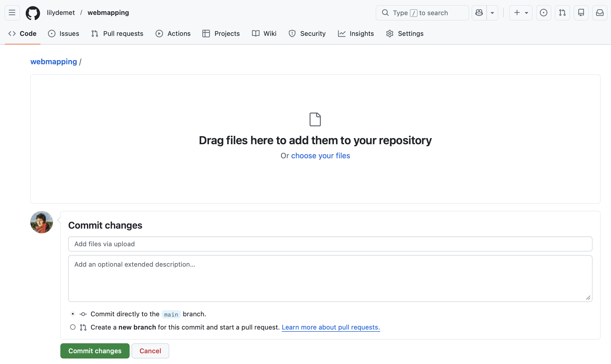Expand the Copilot dropdown arrow

click(492, 13)
